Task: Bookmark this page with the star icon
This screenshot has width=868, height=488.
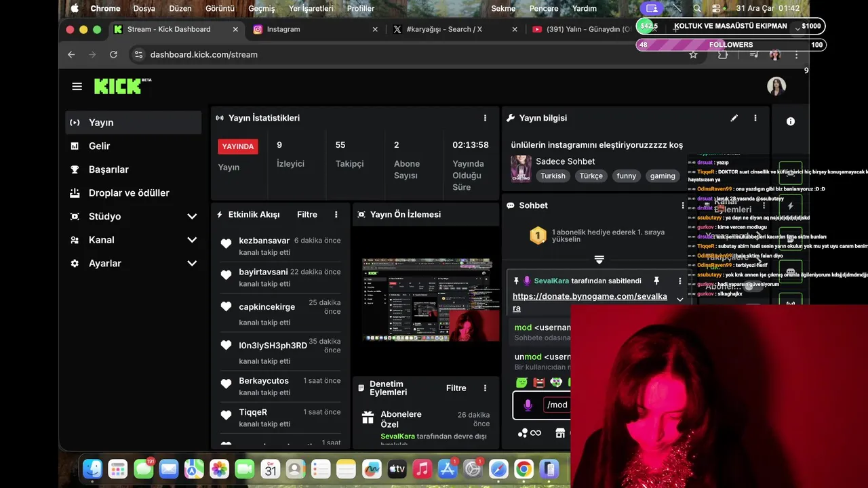Action: click(693, 54)
